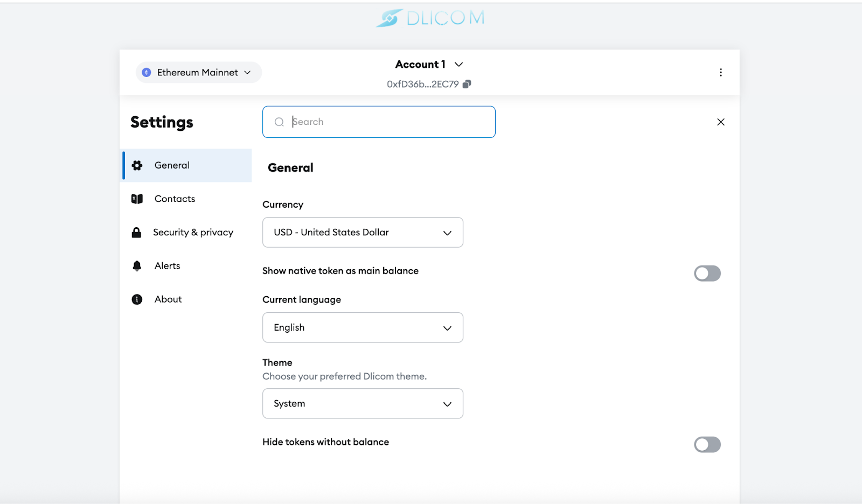Go to the Contacts settings tab

point(175,199)
